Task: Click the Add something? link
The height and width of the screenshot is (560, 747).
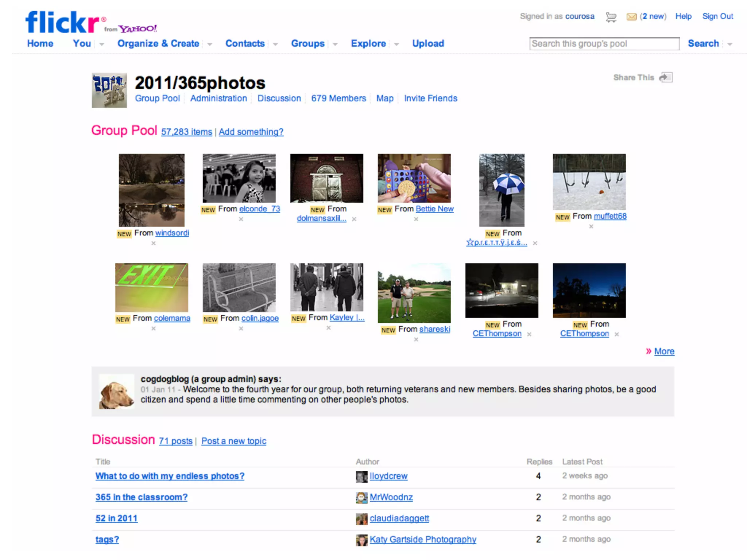Action: (251, 132)
